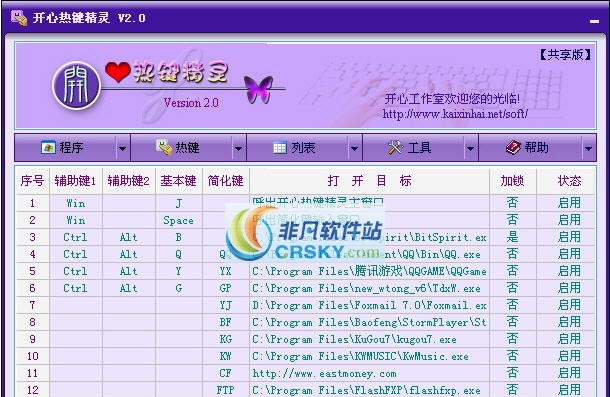Select the Space key cell in row 2
The height and width of the screenshot is (397, 610).
tap(179, 220)
